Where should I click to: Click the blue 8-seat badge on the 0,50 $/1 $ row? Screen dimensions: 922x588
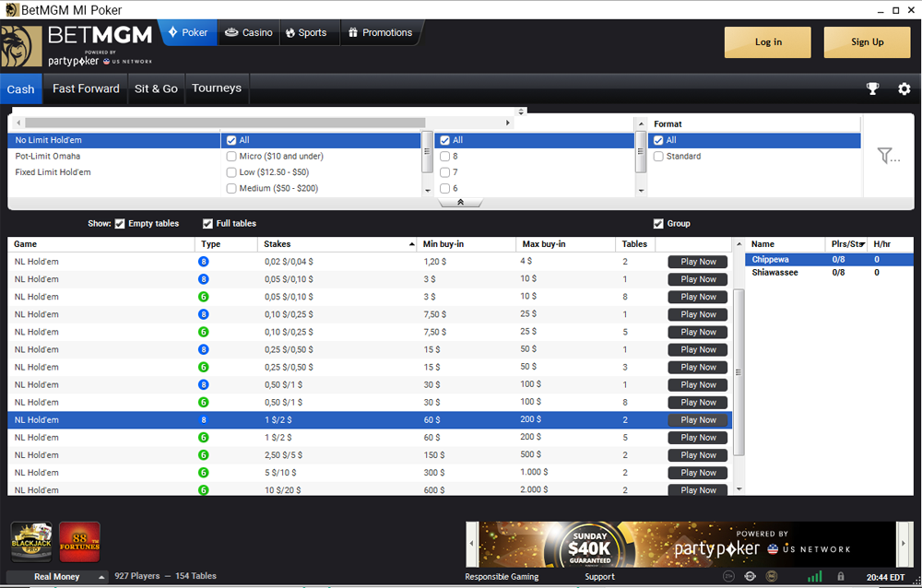click(204, 385)
